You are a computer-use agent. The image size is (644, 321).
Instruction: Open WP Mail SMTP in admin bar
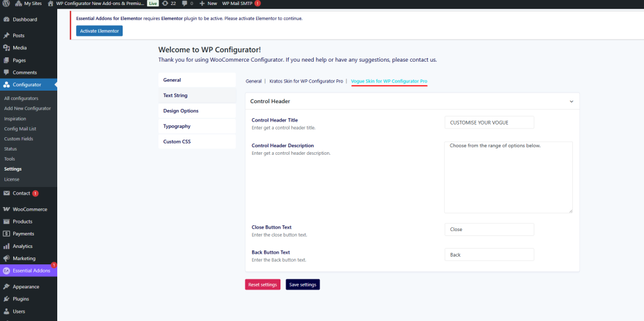(237, 3)
